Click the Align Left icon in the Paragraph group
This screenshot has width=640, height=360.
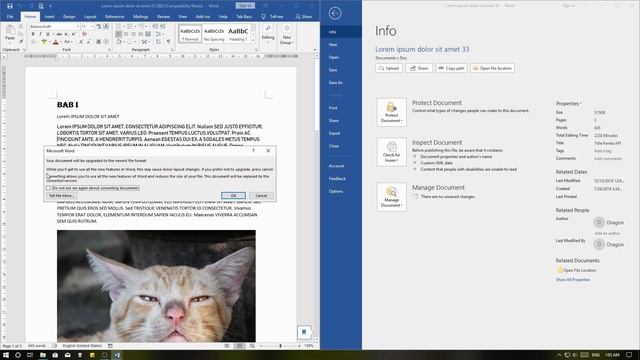click(119, 34)
